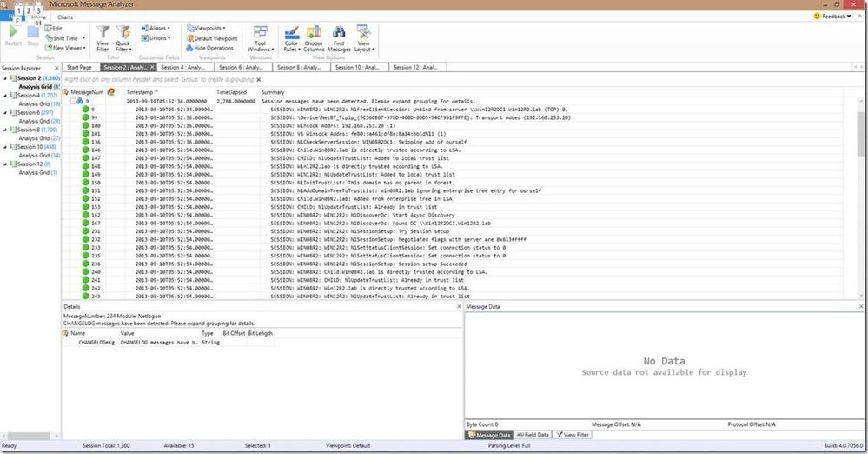
Task: Click the Session Explorer horizontal scrollbar
Action: click(x=30, y=437)
